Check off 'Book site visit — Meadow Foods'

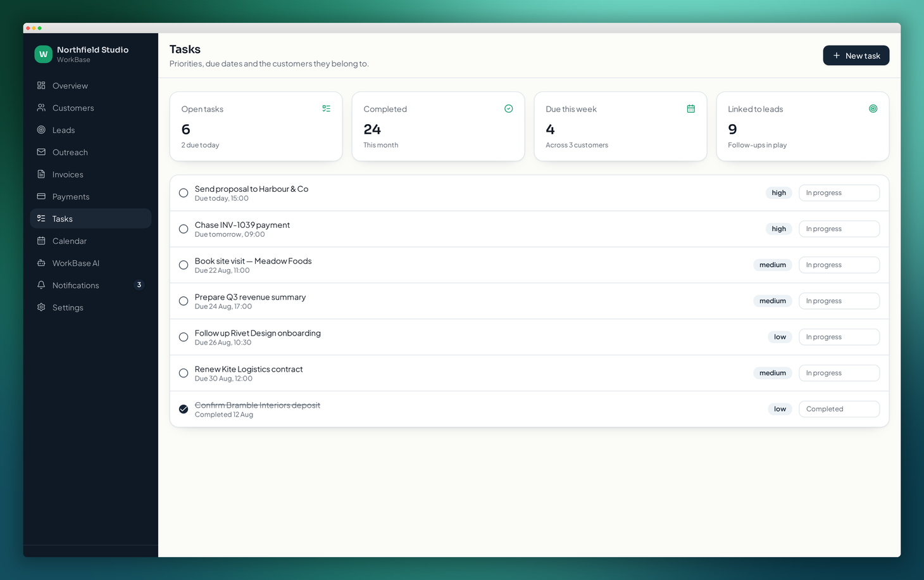point(184,265)
